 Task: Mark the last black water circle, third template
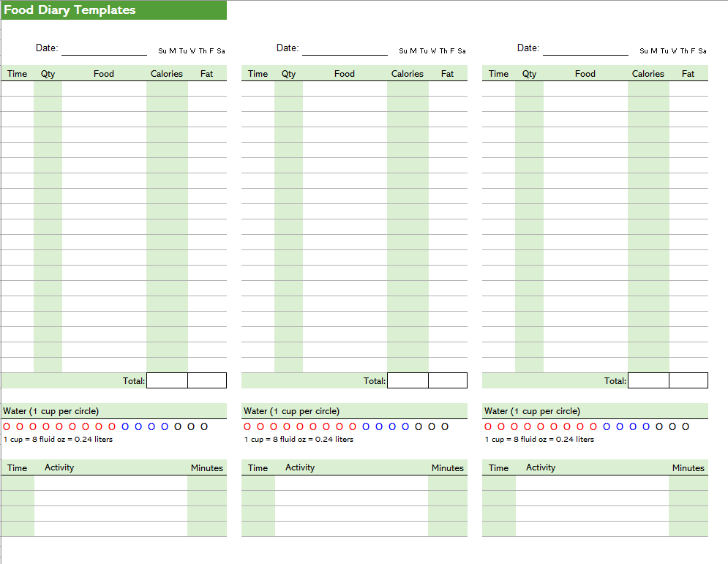[x=686, y=426]
